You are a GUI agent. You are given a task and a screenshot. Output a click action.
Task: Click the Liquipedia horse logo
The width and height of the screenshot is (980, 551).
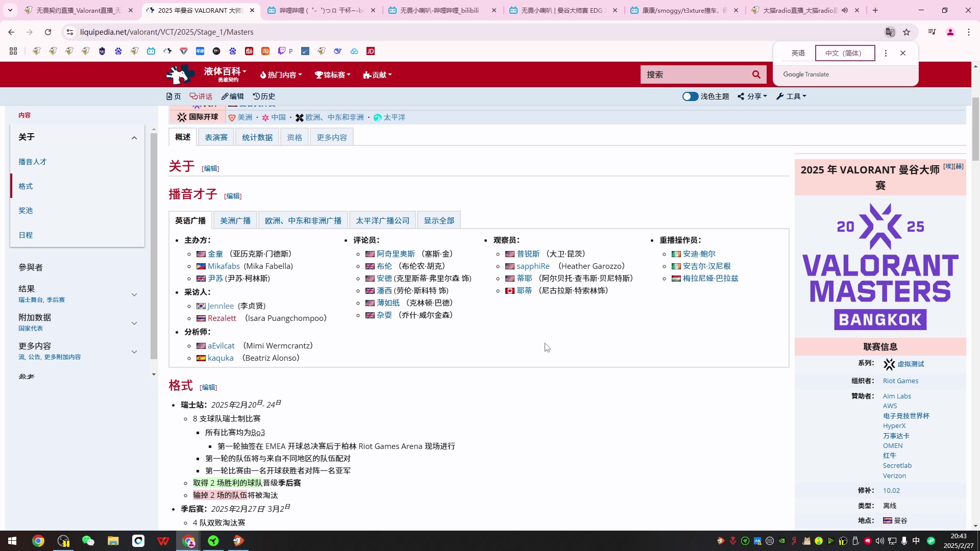coord(180,74)
